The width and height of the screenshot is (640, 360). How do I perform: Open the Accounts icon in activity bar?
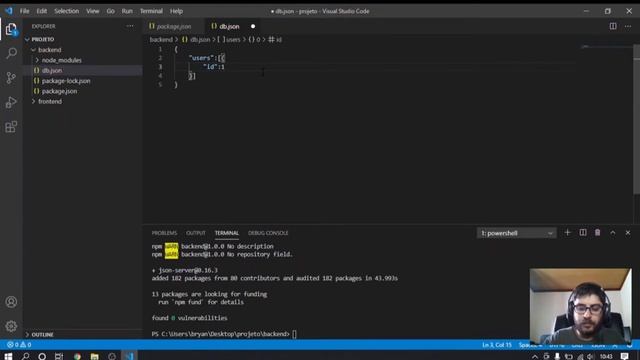point(11,302)
